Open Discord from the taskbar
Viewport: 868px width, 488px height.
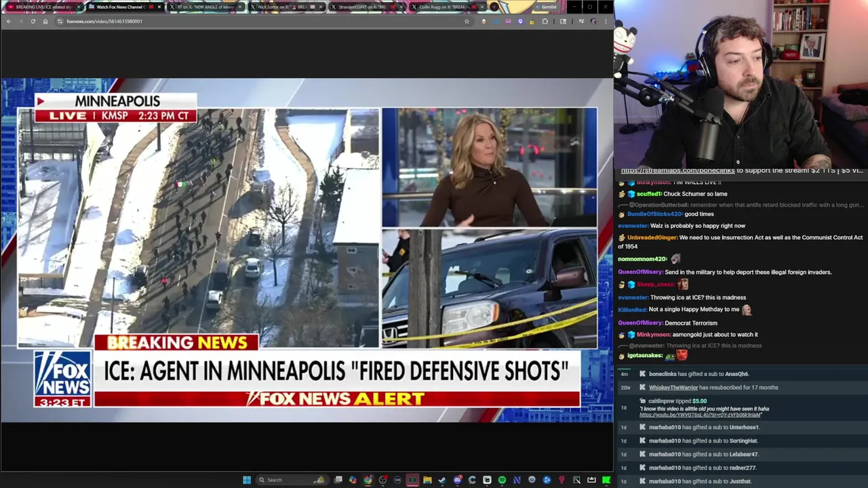[457, 480]
